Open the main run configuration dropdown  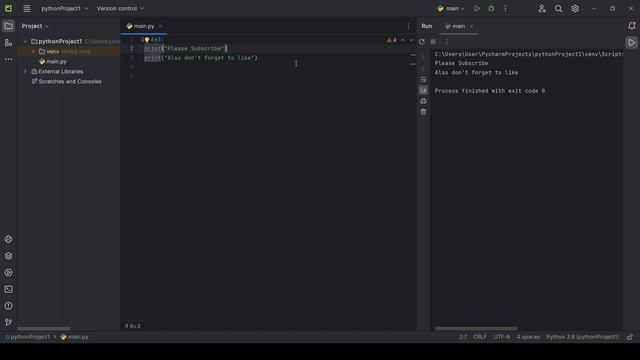(x=451, y=9)
